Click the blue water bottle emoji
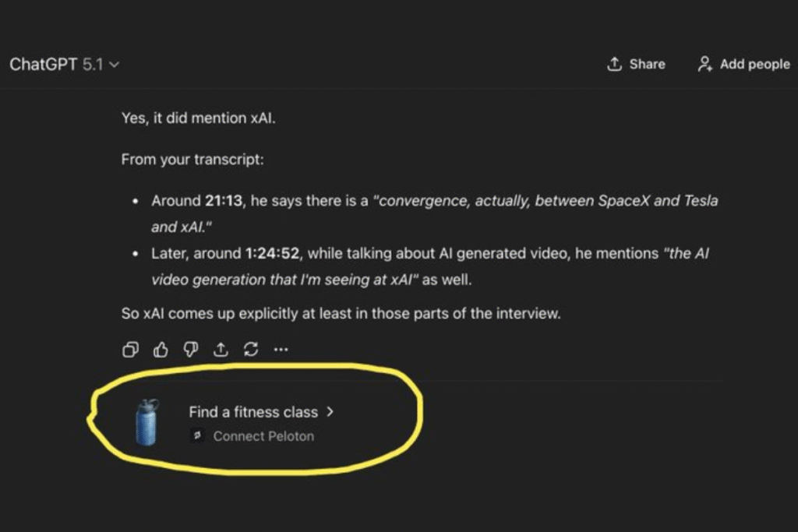Image resolution: width=798 pixels, height=532 pixels. 147,421
